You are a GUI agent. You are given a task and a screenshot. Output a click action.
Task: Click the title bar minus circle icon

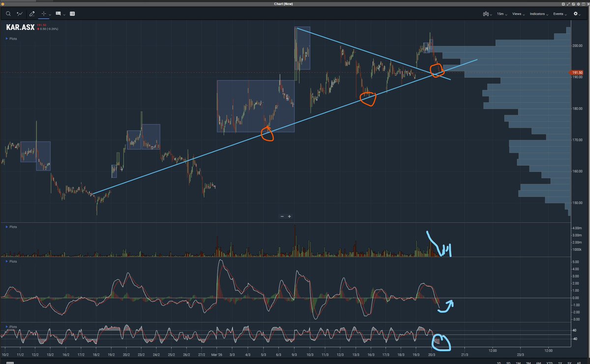point(578,4)
